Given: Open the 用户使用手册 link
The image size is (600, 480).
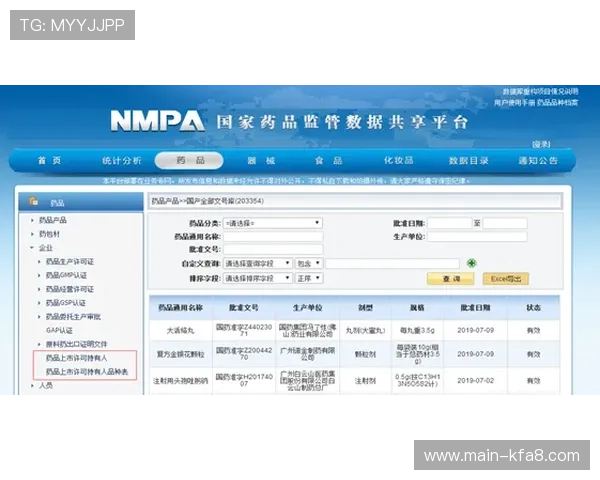Looking at the screenshot, I should (514, 103).
